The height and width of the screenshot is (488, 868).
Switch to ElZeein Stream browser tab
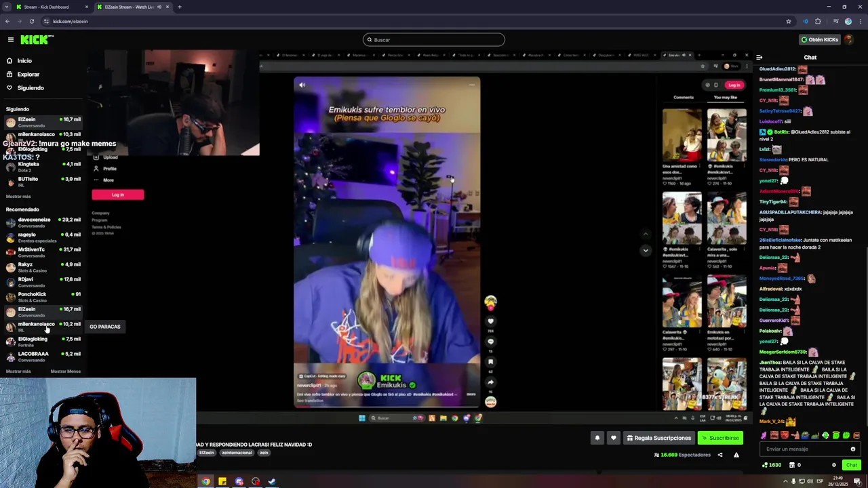tap(133, 7)
